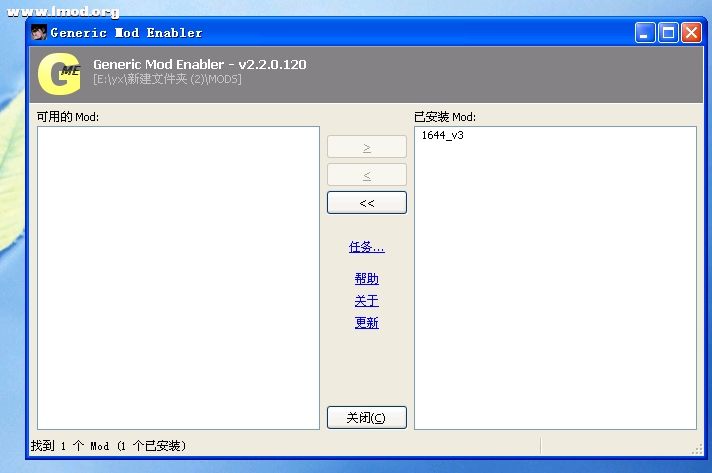Click the 更新 update link

click(366, 323)
